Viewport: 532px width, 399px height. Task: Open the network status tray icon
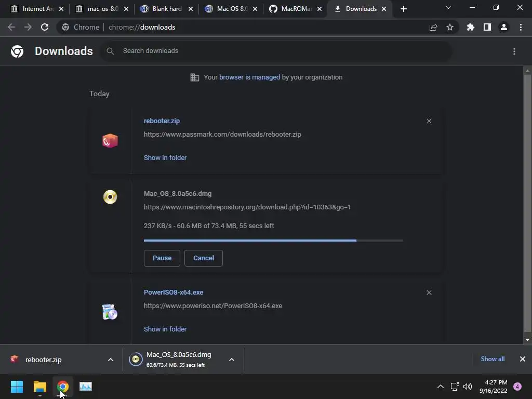(455, 387)
